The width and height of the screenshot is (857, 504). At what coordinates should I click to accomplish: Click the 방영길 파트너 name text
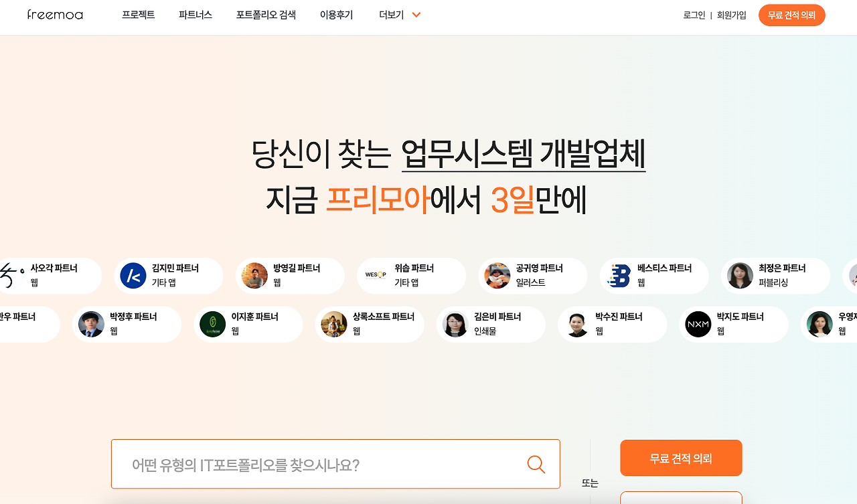pyautogui.click(x=297, y=268)
